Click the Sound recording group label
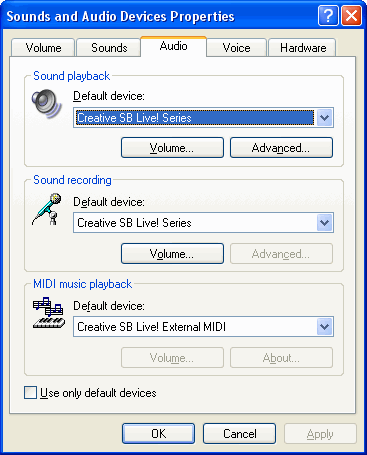Screen dimensions: 367x455 click(72, 180)
